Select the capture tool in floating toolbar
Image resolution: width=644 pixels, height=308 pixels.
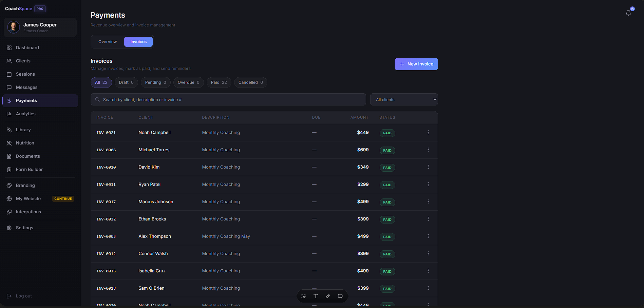[x=303, y=296]
